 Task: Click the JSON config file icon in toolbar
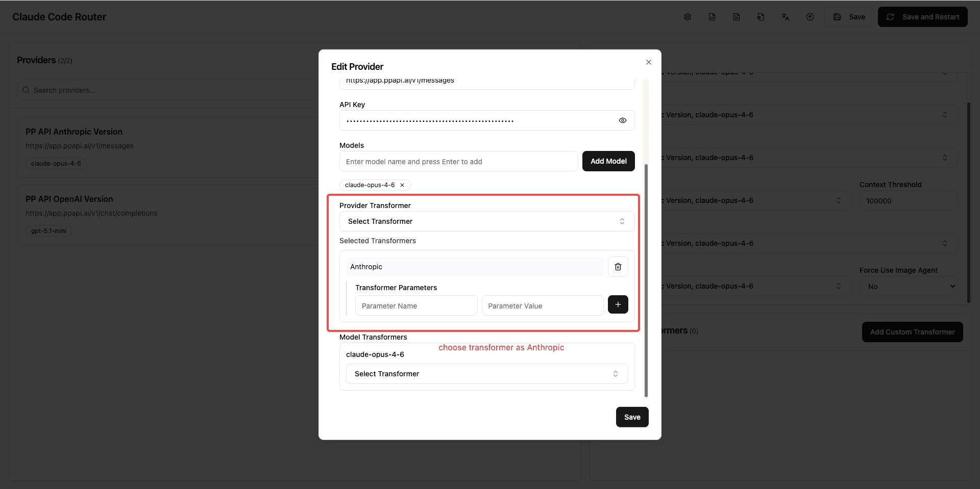pyautogui.click(x=712, y=16)
